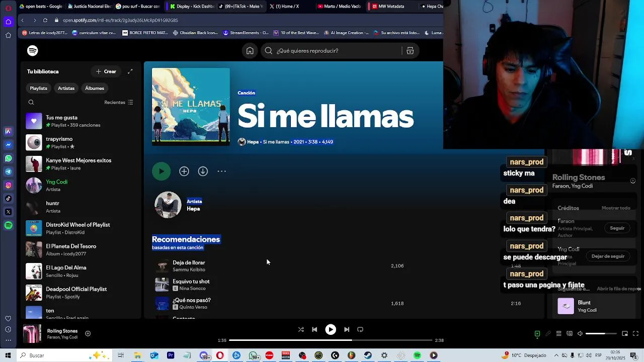Download the track with arrow icon
This screenshot has width=644, height=362.
(x=203, y=171)
